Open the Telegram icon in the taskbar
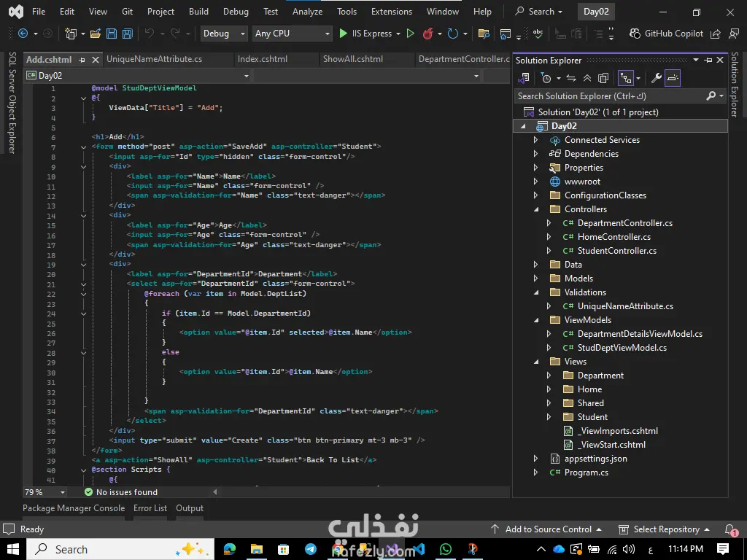Screen dimensions: 747x560 (311, 549)
